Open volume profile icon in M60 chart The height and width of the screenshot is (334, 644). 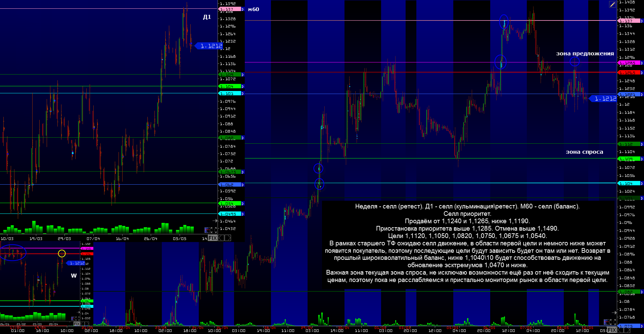click(x=606, y=322)
